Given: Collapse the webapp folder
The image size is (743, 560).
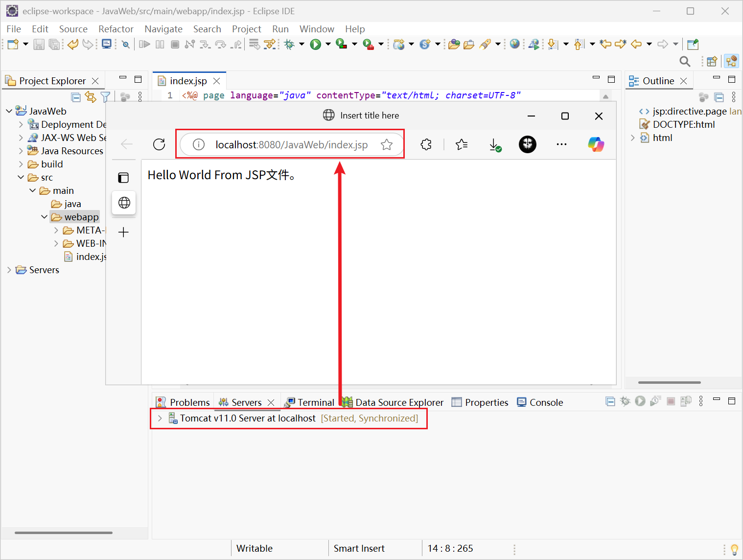Looking at the screenshot, I should [45, 217].
